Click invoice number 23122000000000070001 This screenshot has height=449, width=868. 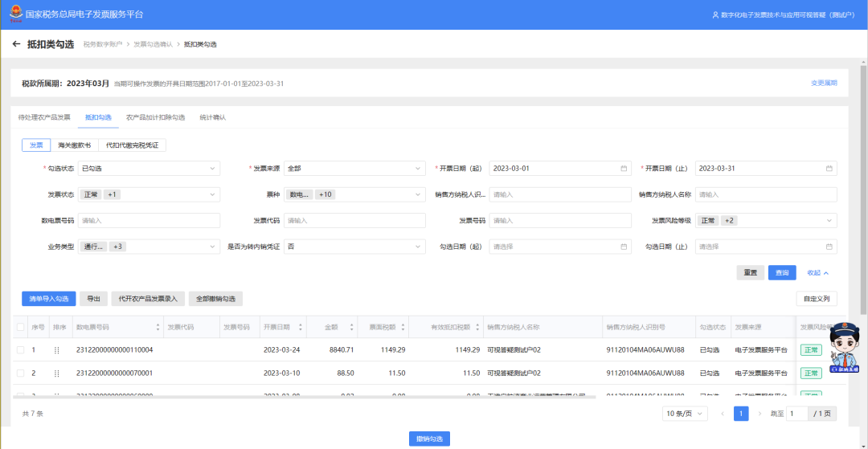tap(115, 373)
